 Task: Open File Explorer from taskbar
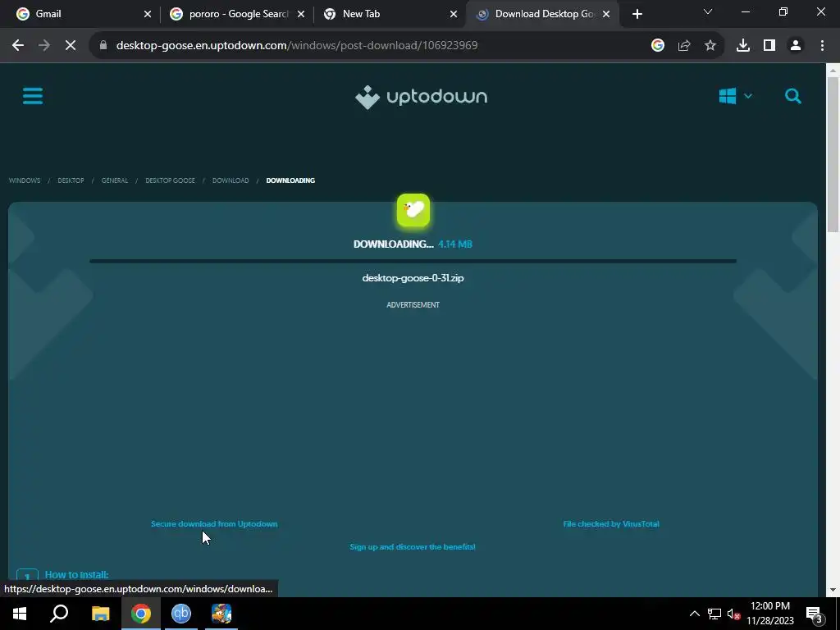(x=100, y=614)
